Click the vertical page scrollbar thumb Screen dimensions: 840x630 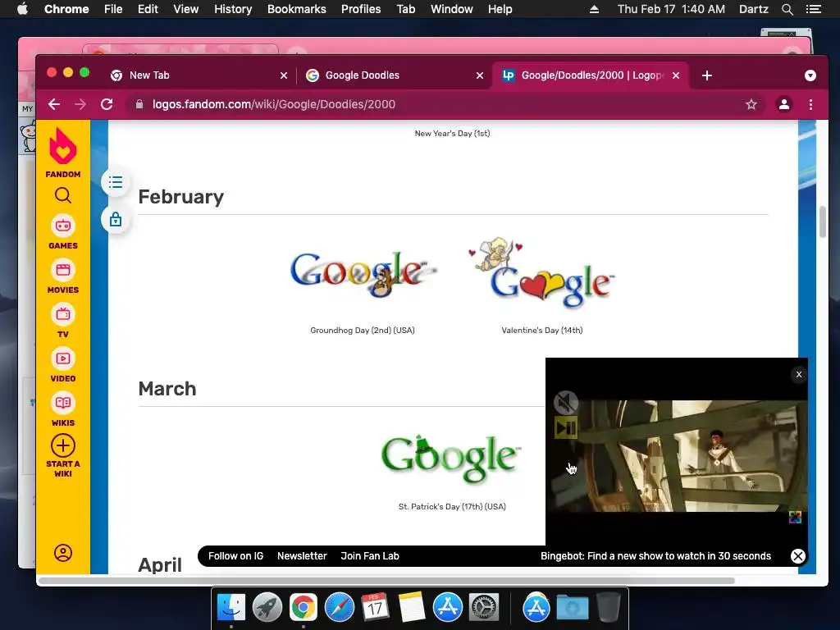(x=822, y=221)
